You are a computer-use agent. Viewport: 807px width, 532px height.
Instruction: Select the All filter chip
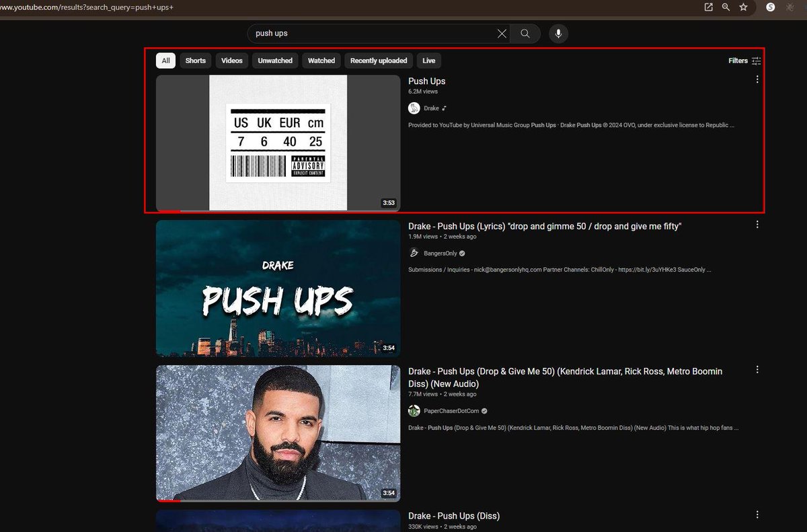165,61
